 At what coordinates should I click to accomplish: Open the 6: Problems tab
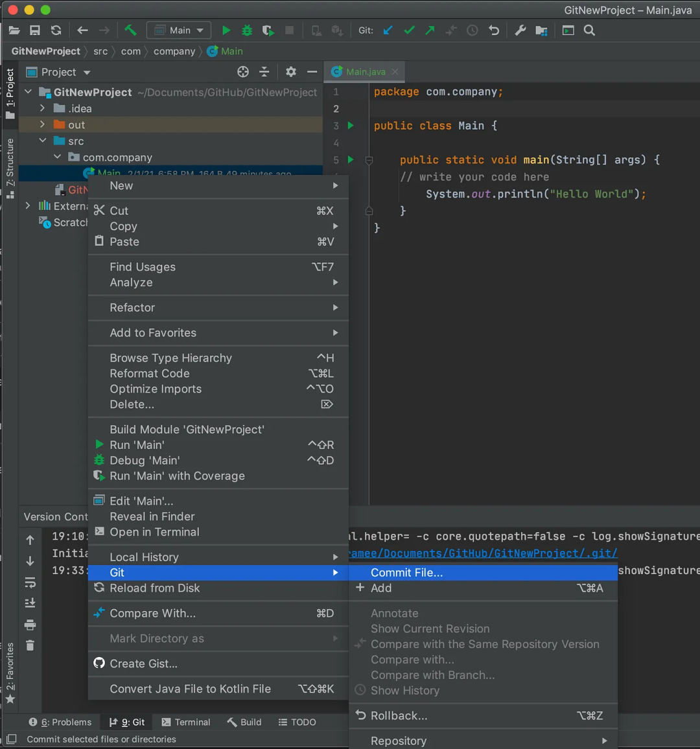[x=60, y=722]
